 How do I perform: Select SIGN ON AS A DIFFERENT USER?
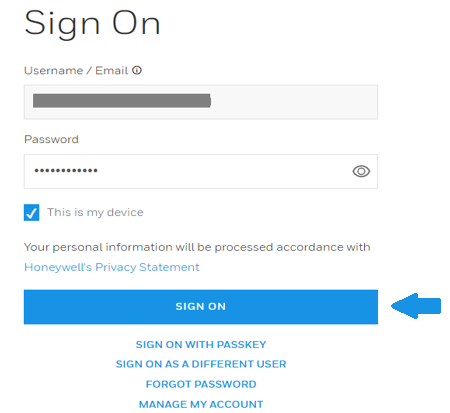[201, 364]
